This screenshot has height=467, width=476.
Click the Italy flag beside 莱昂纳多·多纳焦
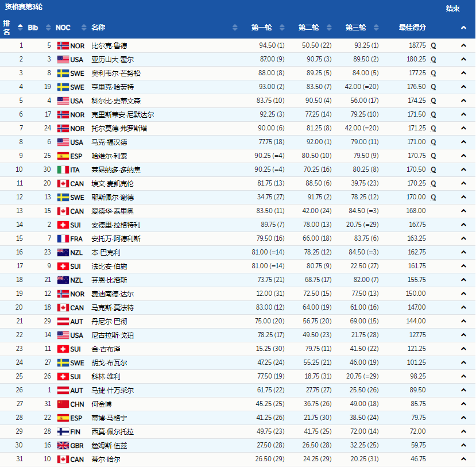tap(63, 169)
